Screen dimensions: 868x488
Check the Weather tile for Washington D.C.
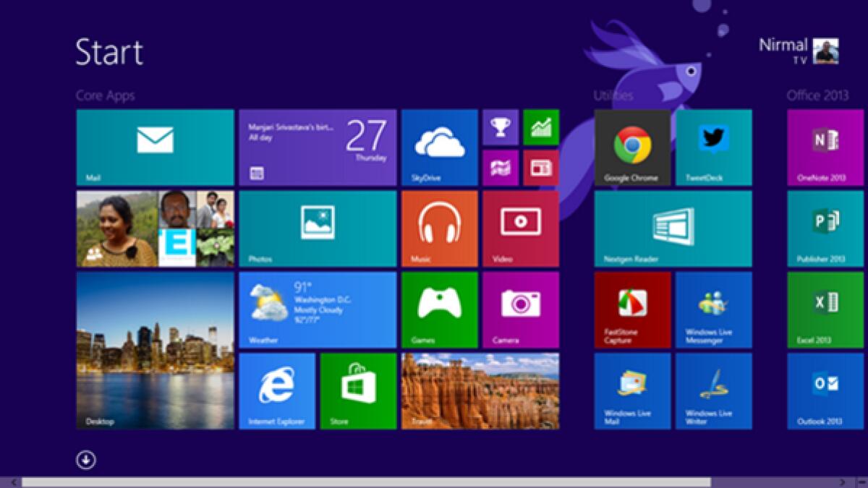coord(318,310)
